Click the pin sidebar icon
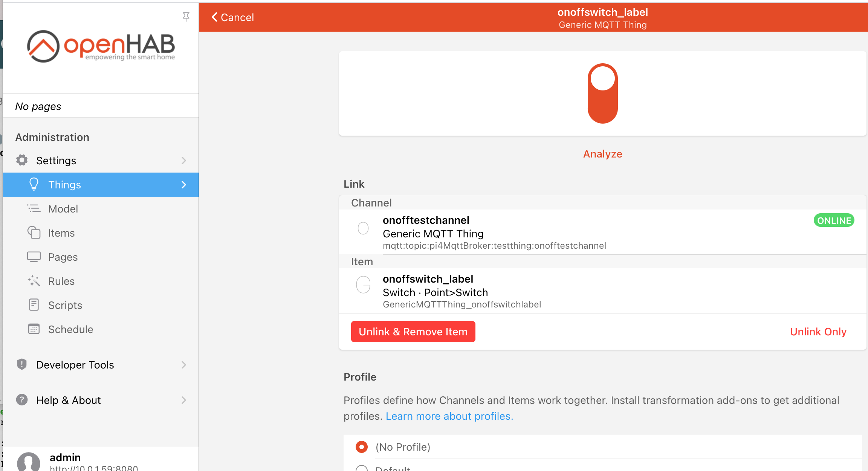Image resolution: width=868 pixels, height=471 pixels. click(x=186, y=17)
